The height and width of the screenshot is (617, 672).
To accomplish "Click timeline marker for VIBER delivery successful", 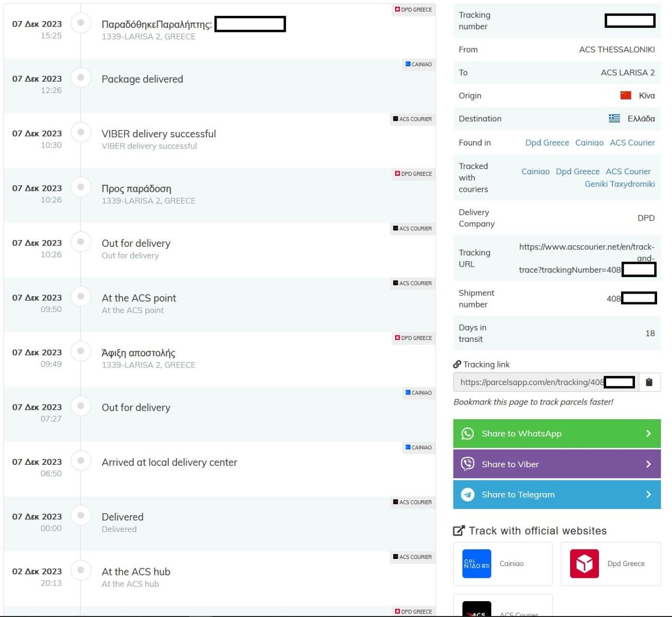I will [x=81, y=132].
